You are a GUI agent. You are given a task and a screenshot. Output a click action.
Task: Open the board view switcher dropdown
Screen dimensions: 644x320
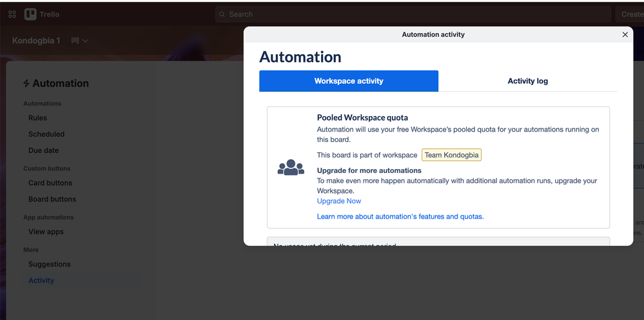coord(80,41)
